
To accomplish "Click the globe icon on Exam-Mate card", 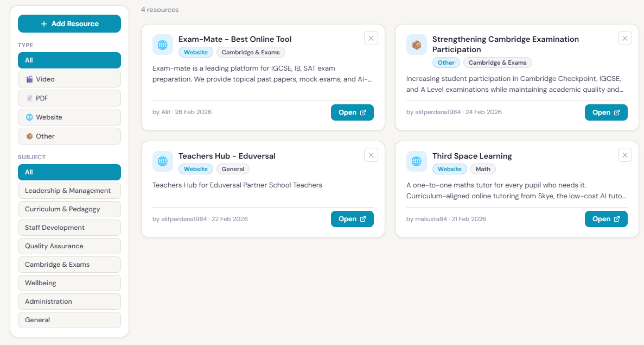I will (x=163, y=45).
